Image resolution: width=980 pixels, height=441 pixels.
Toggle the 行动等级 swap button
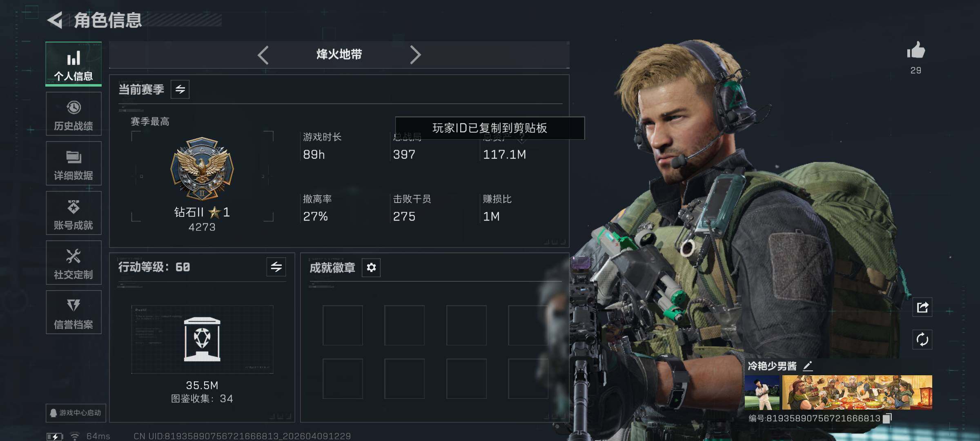point(276,267)
